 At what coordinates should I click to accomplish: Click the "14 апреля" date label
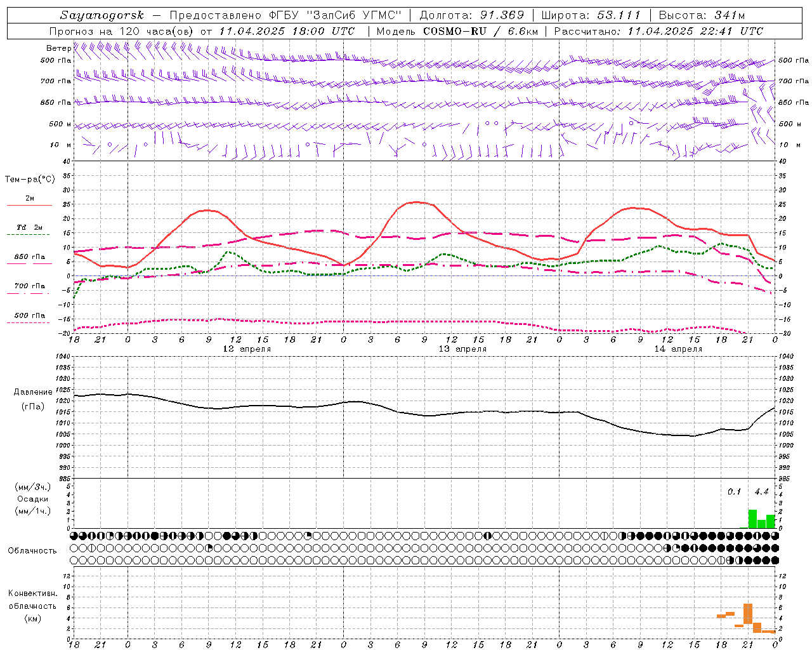[678, 349]
